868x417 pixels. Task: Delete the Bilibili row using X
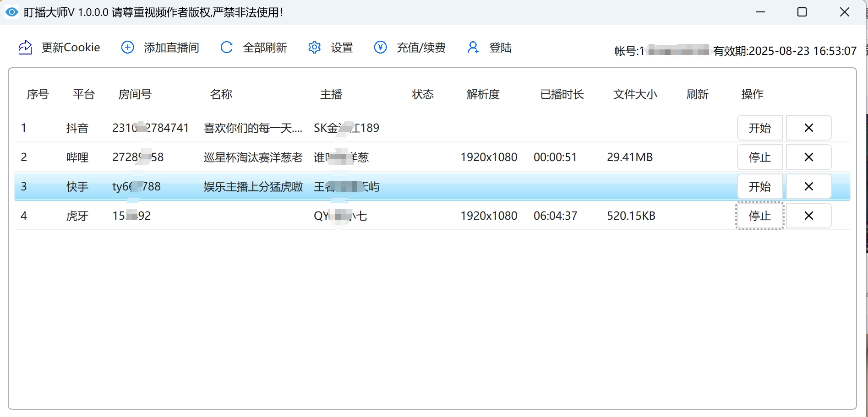coord(808,157)
